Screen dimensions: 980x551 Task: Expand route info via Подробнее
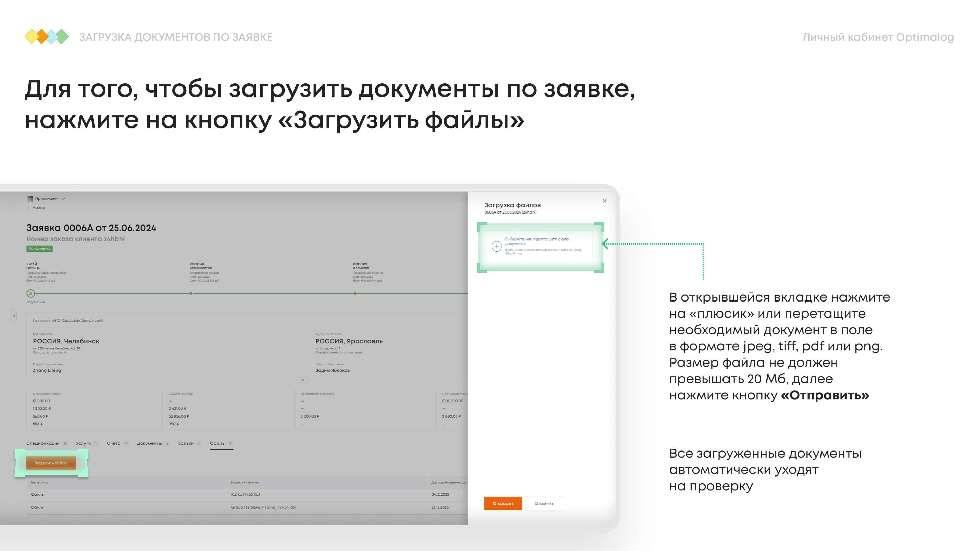[36, 302]
